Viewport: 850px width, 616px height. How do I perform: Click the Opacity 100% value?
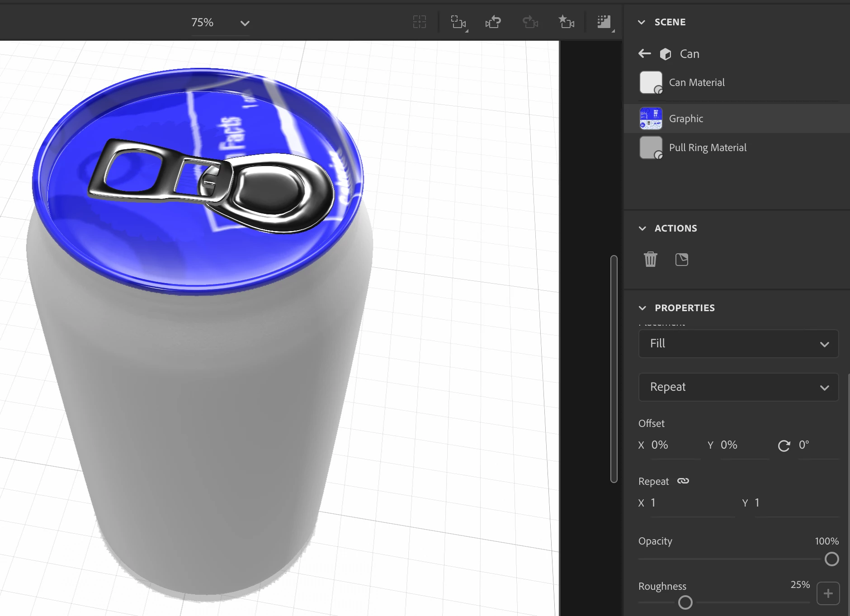click(827, 541)
